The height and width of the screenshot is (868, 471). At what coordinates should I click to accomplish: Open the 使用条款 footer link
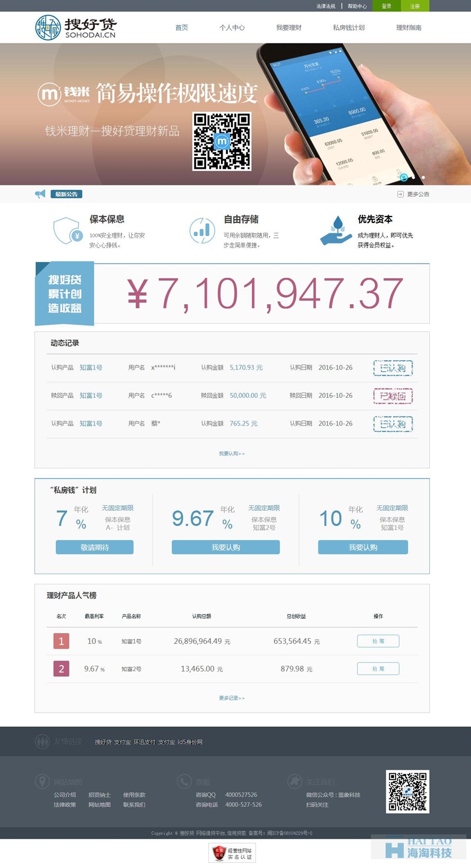134,795
